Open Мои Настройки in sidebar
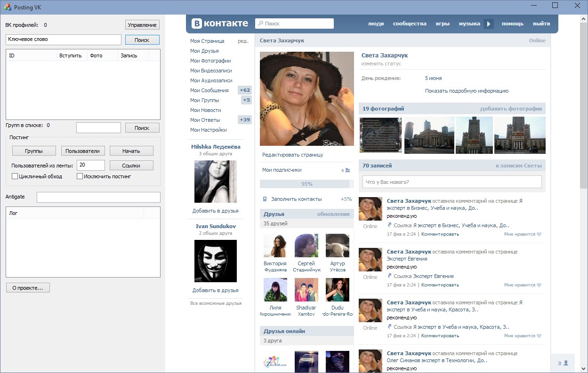The image size is (588, 373). [x=209, y=130]
